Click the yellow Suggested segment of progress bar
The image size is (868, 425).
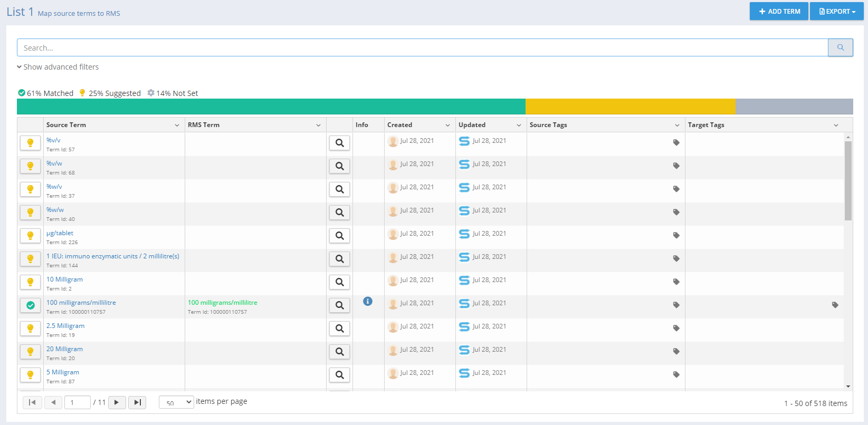[630, 107]
